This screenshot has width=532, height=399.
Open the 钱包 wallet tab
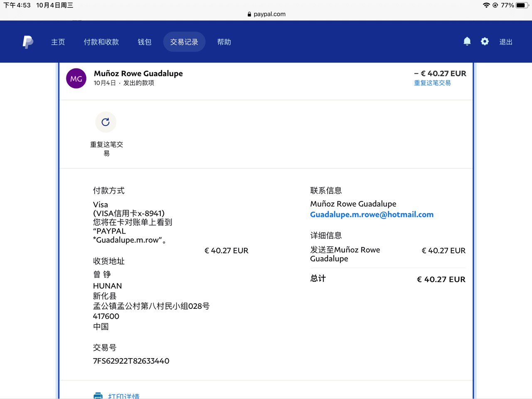[144, 42]
